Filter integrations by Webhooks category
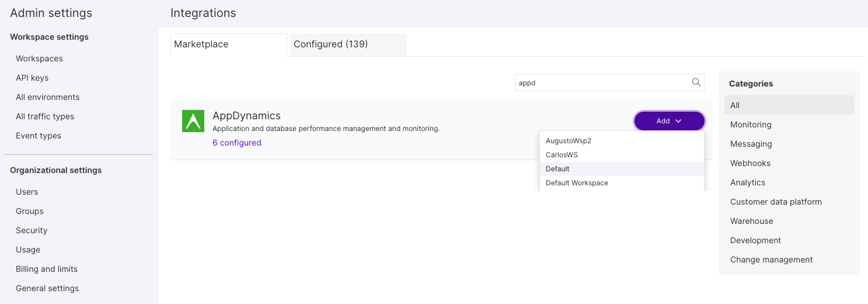Viewport: 868px width, 304px height. (750, 163)
